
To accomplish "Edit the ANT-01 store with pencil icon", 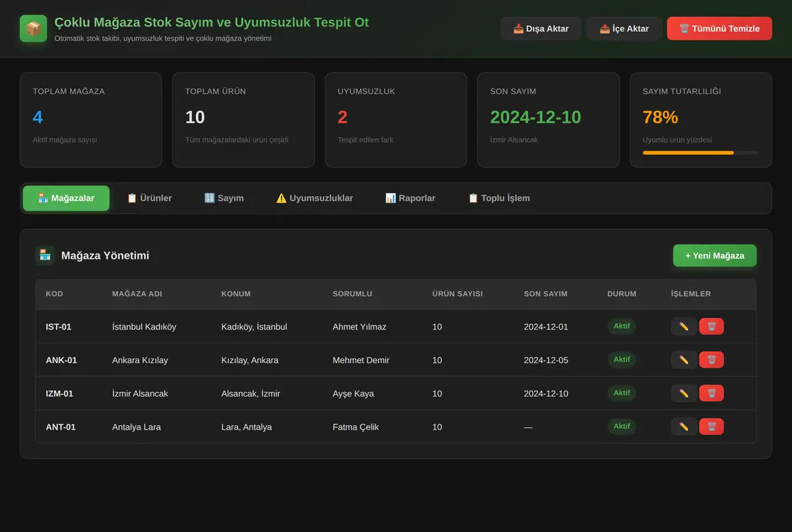I will [684, 426].
